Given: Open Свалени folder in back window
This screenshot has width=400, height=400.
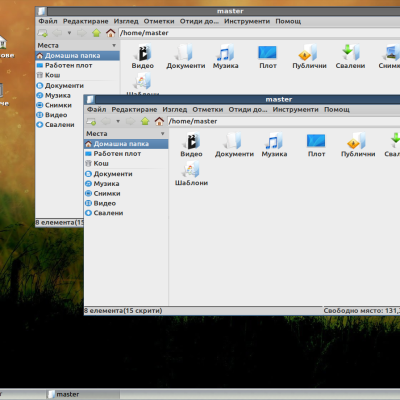Looking at the screenshot, I should coord(350,56).
